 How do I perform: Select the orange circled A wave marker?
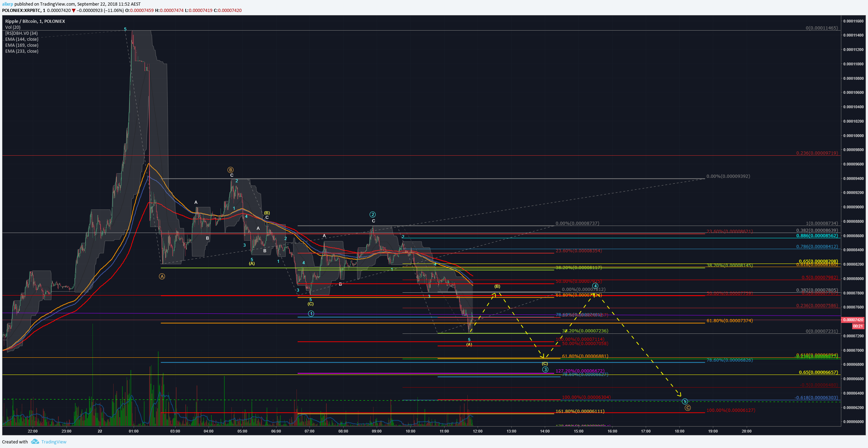point(162,277)
